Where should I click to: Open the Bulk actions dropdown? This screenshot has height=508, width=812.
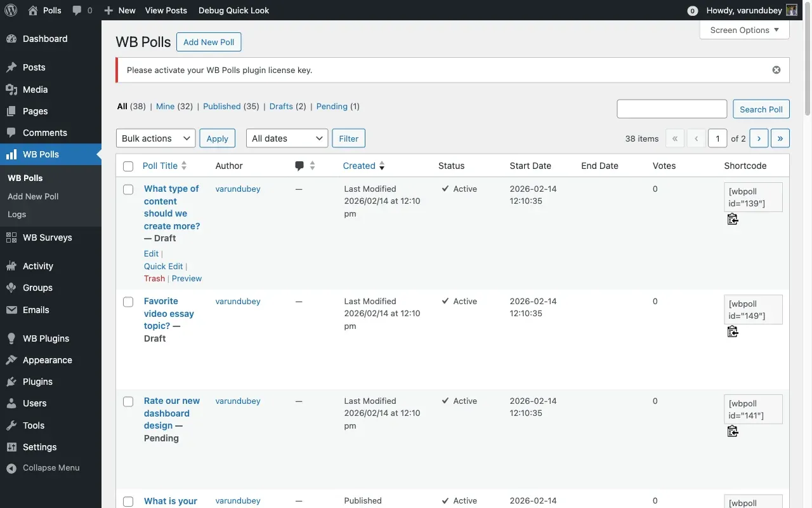tap(155, 138)
